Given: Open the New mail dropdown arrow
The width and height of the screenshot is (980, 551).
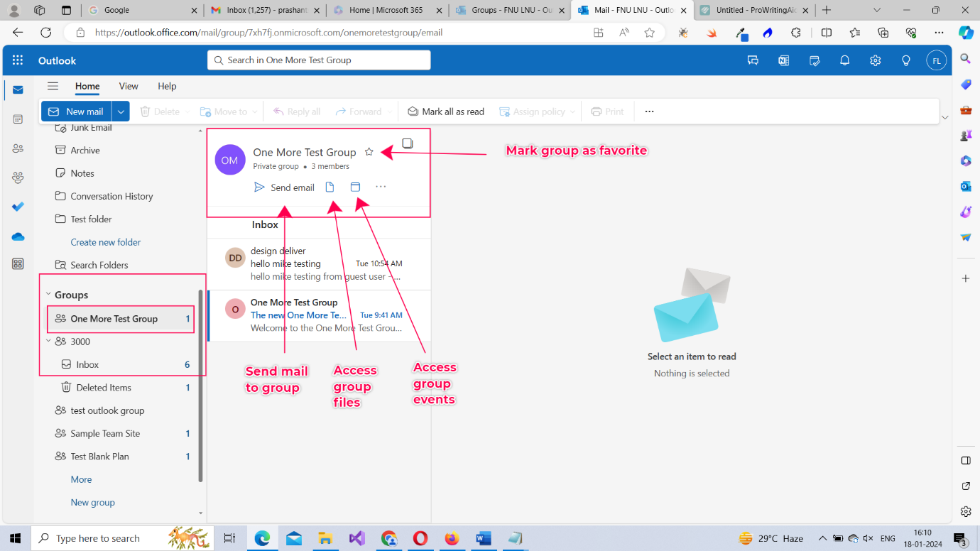Looking at the screenshot, I should coord(121,111).
